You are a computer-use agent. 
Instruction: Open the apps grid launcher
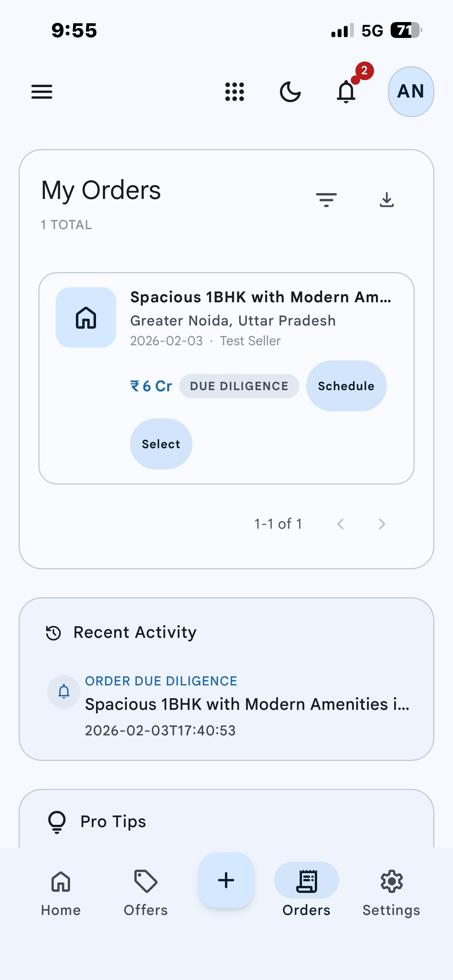[x=235, y=92]
